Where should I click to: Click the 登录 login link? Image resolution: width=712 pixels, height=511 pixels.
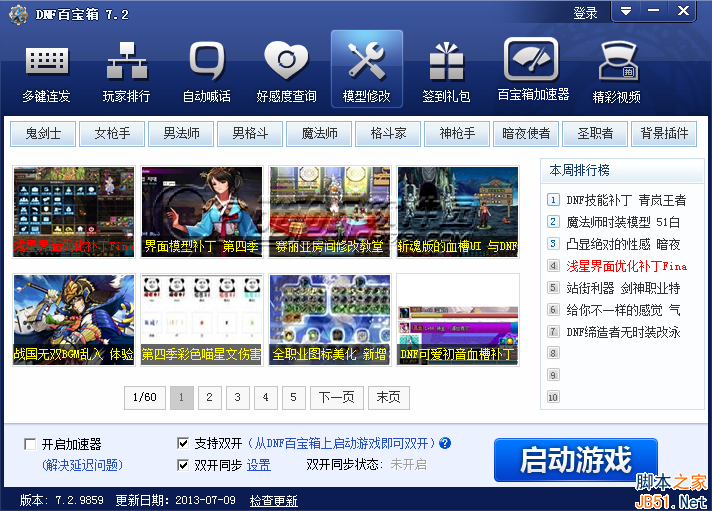click(x=585, y=13)
